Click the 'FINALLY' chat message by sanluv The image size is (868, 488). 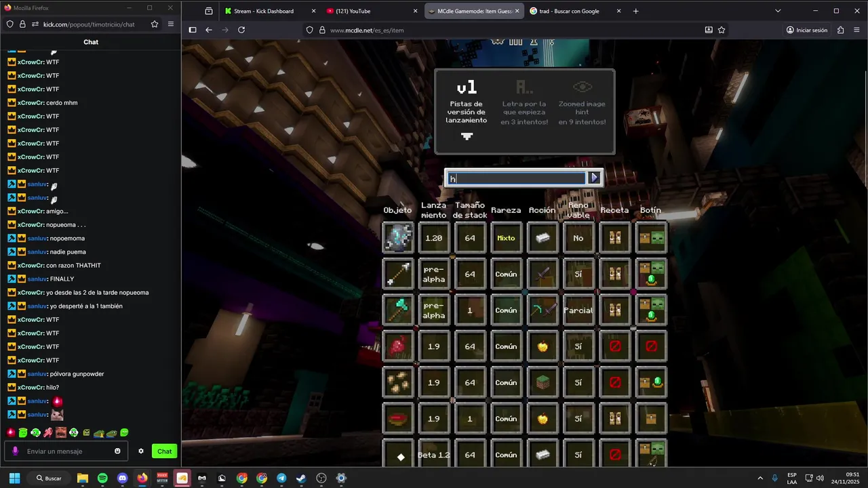62,279
